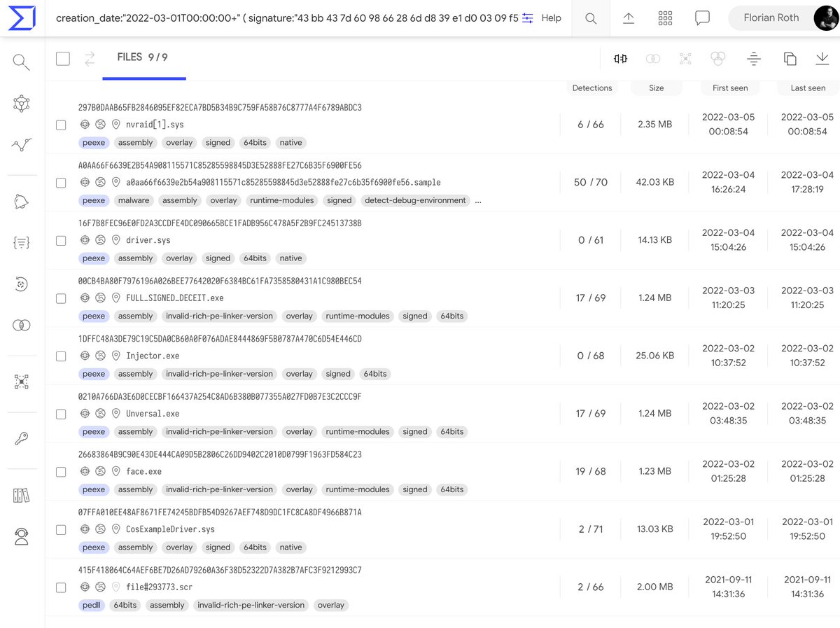The width and height of the screenshot is (840, 628).
Task: Open the sidebar search magnifier icon
Action: click(x=22, y=62)
